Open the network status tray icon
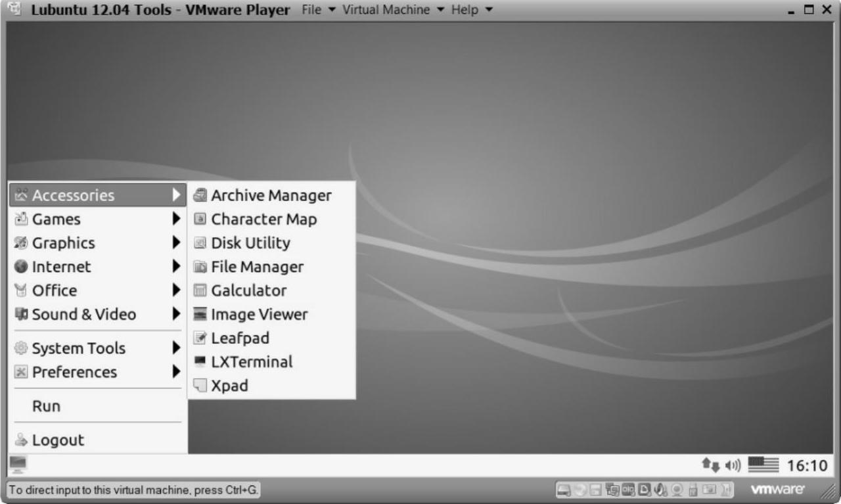Screen dimensions: 841x504 711,465
